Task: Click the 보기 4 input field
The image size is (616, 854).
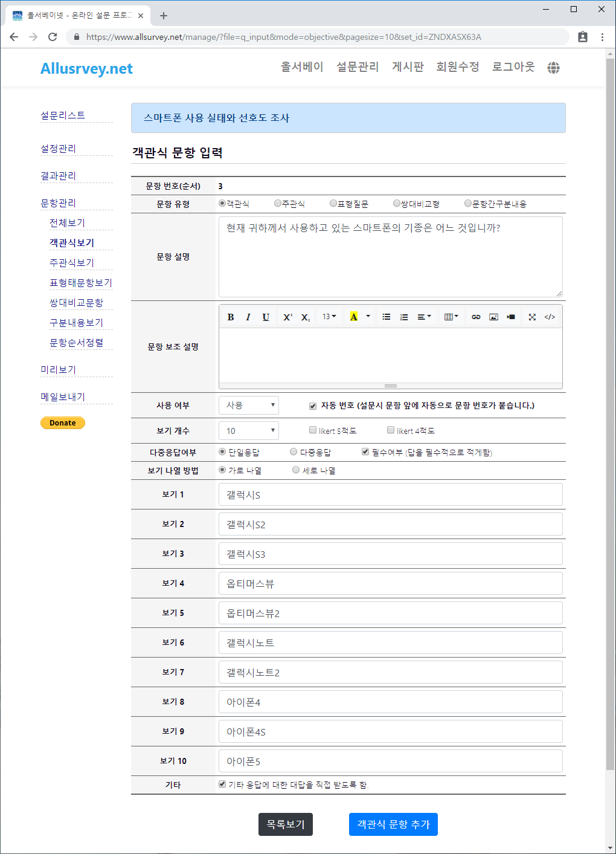Action: 390,583
